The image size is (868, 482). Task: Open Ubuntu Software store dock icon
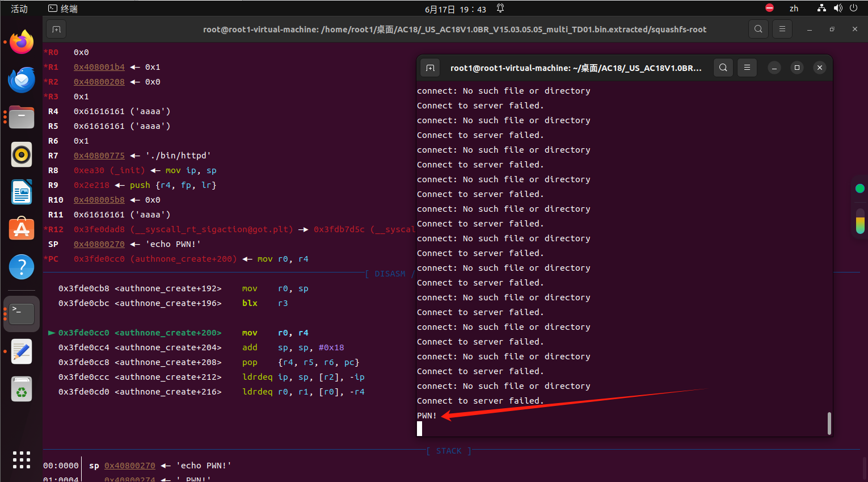click(x=22, y=229)
